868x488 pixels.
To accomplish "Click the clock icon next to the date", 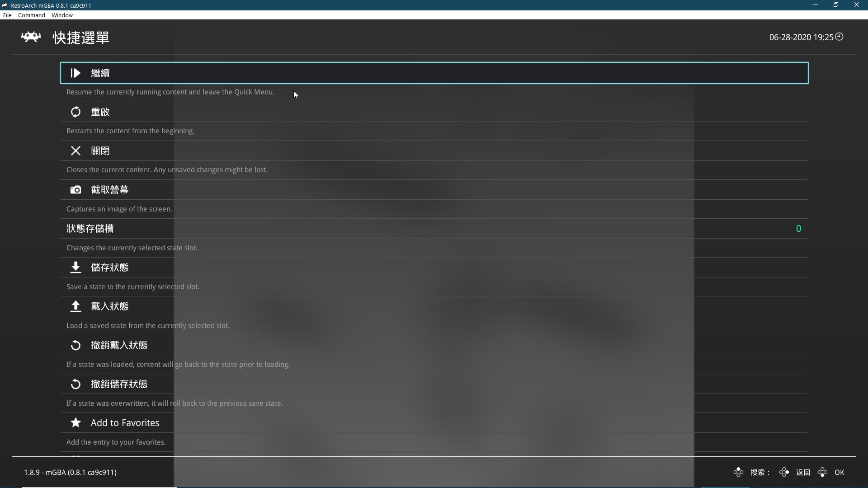I will tap(839, 37).
